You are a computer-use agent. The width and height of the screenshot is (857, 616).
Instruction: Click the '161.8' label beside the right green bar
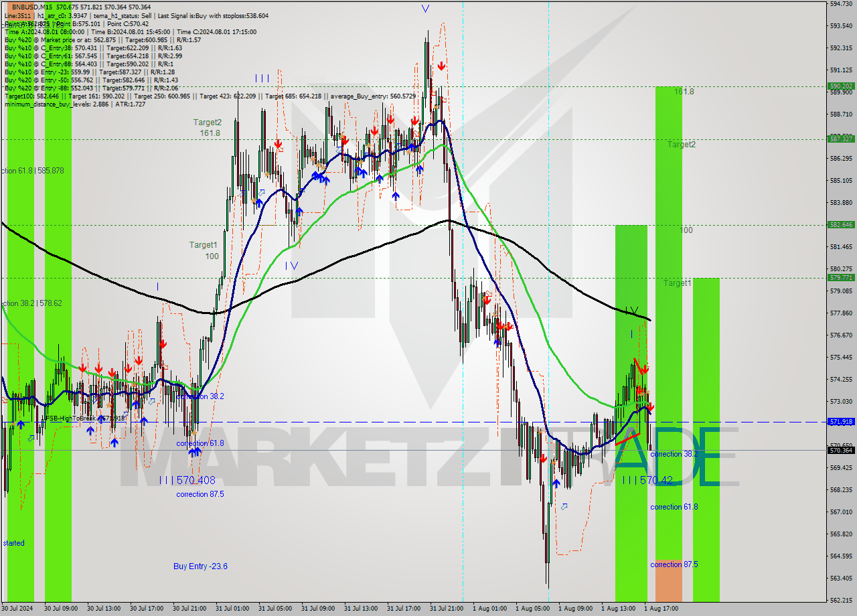(x=684, y=92)
